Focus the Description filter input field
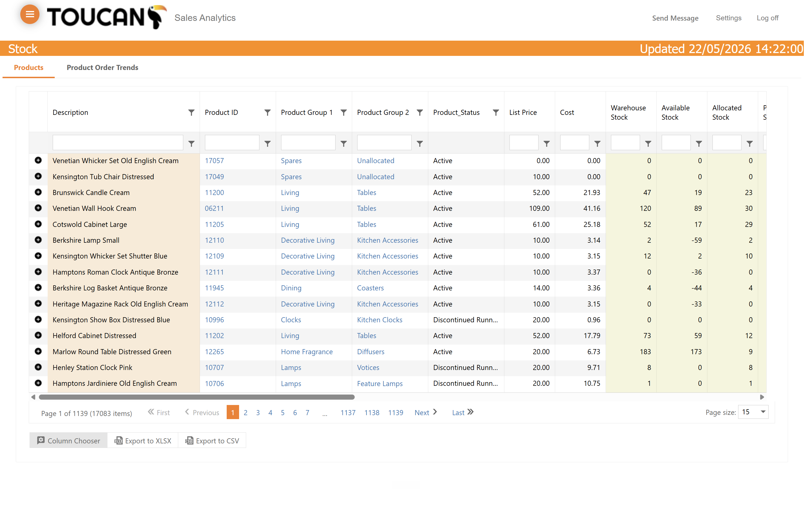 118,143
